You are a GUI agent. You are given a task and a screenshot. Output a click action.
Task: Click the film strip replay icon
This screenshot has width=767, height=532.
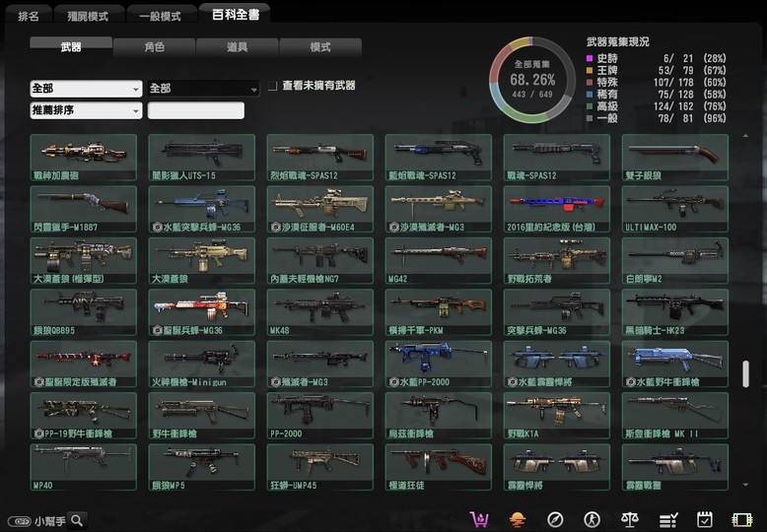pyautogui.click(x=741, y=520)
